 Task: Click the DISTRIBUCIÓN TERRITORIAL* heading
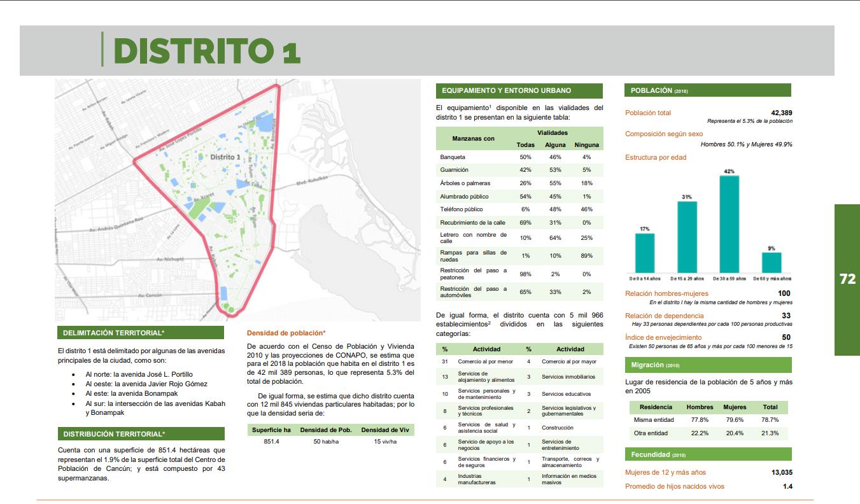point(140,434)
